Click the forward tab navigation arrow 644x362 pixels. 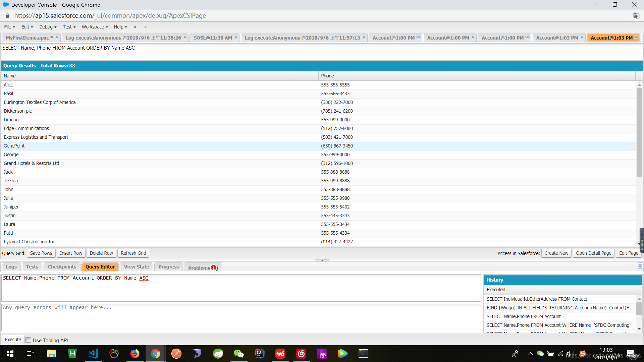coord(146,27)
